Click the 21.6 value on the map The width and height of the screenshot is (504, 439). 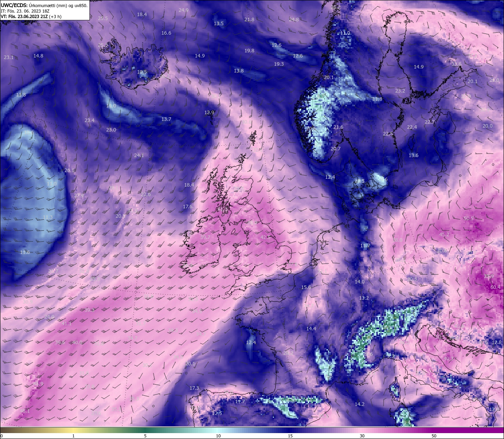(x=338, y=127)
